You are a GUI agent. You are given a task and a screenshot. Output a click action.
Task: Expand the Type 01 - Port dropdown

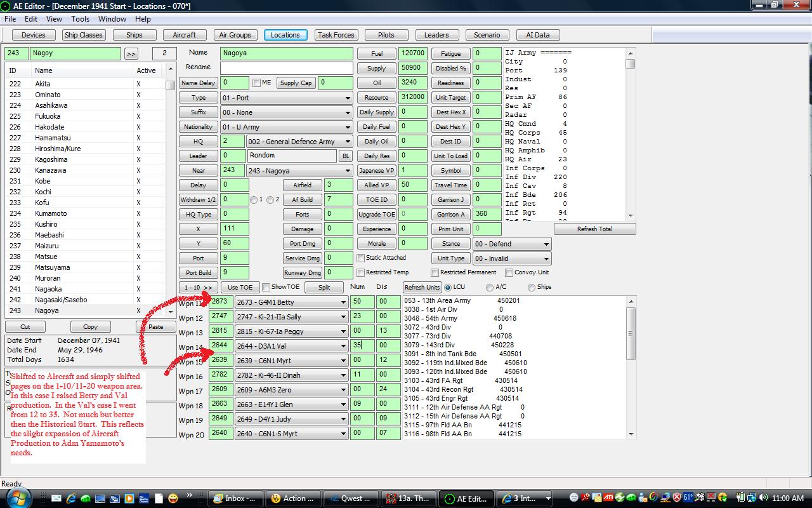(286, 98)
